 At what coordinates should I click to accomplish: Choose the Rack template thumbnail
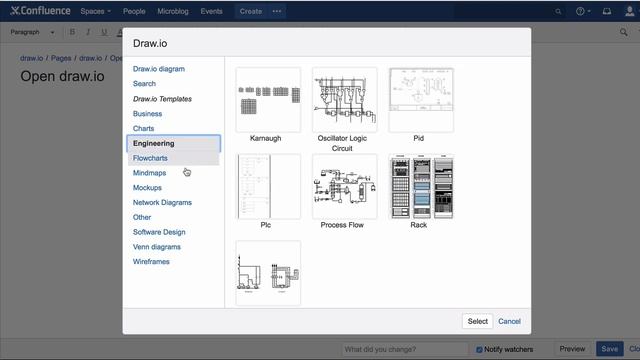pyautogui.click(x=421, y=187)
